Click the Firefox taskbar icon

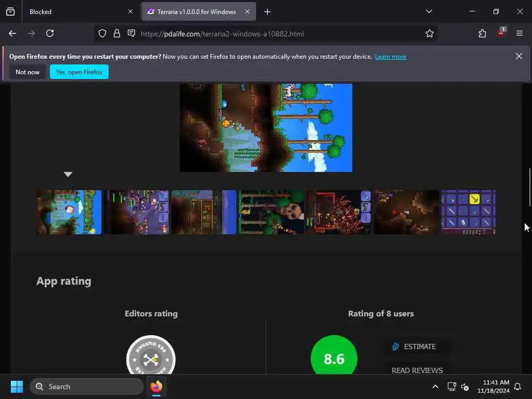[156, 387]
